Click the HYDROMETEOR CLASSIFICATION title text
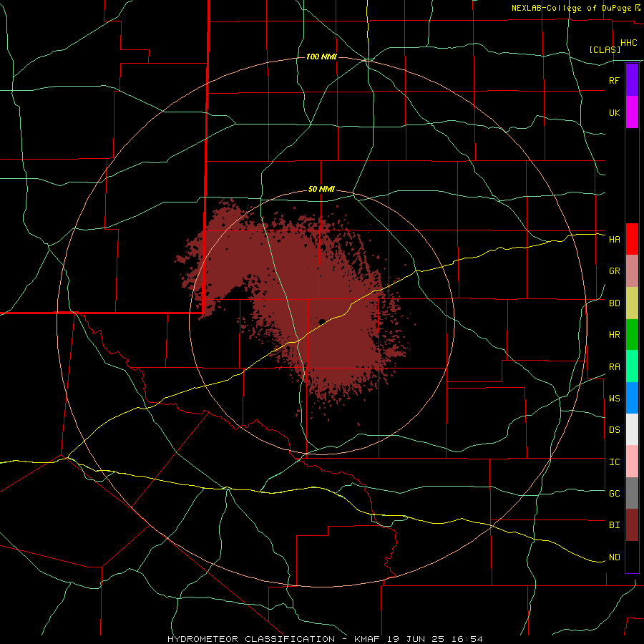644x644 pixels. pos(251,639)
